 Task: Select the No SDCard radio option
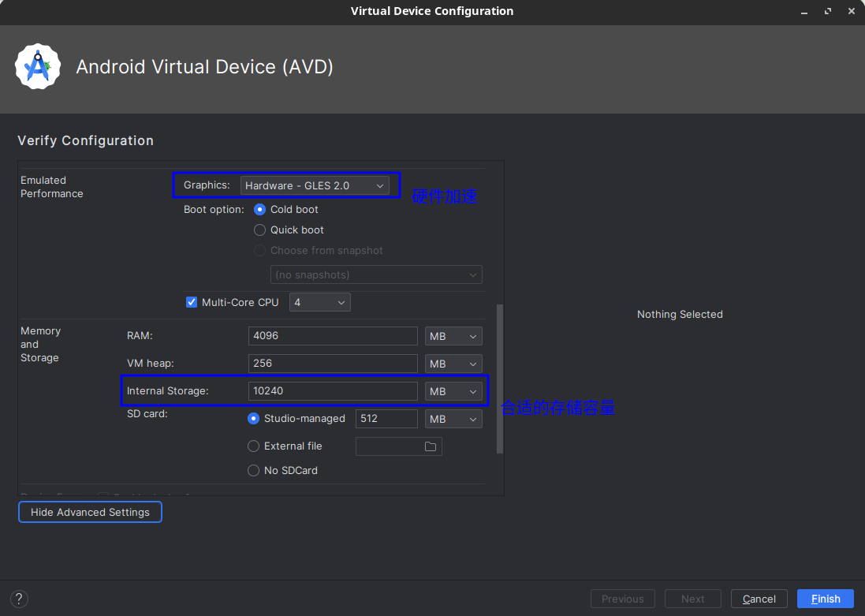(254, 471)
